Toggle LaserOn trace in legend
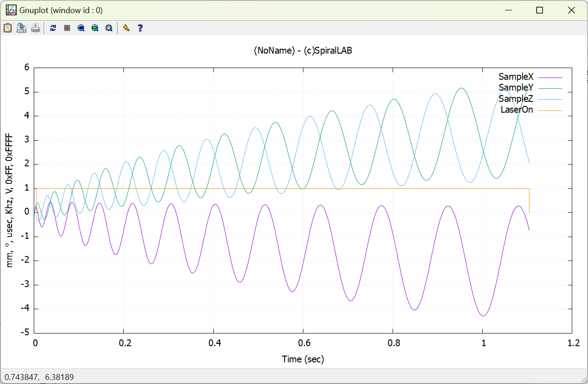Image resolution: width=588 pixels, height=384 pixels. [516, 110]
